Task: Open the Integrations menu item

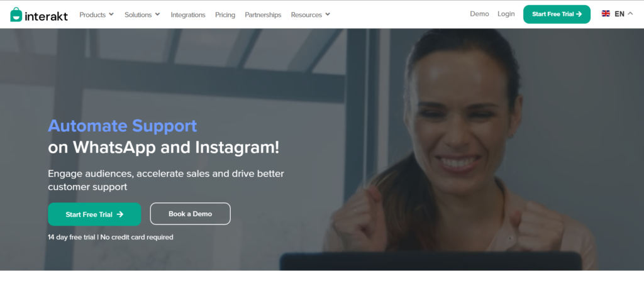Action: click(188, 15)
